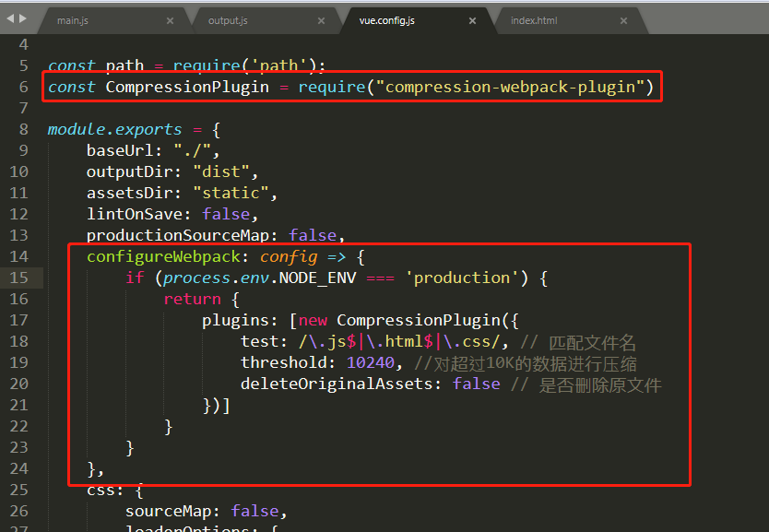
Task: Click on module.exports on line 8
Action: [114, 129]
